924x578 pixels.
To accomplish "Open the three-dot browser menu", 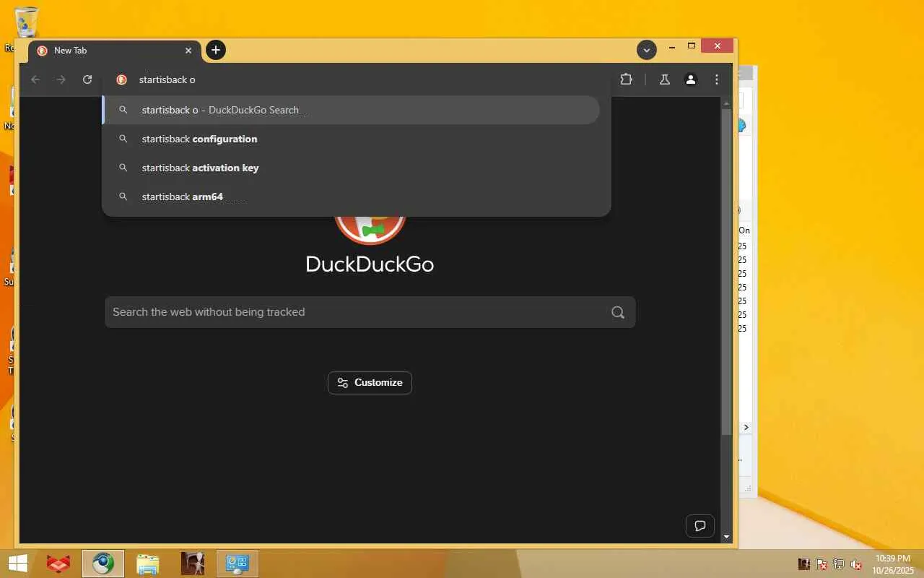I will [x=717, y=79].
